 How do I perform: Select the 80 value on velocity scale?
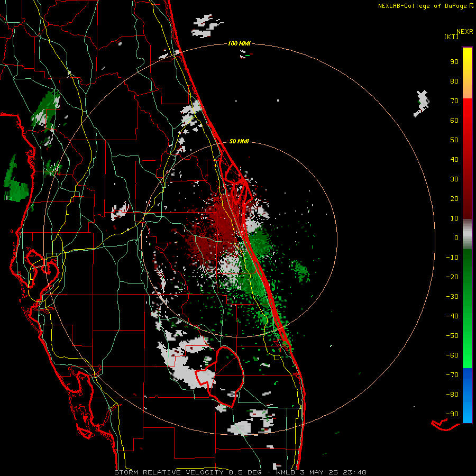click(454, 81)
